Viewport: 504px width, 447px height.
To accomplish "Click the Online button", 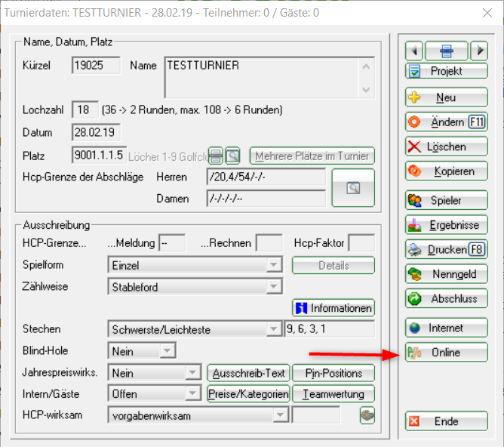I will pos(447,353).
